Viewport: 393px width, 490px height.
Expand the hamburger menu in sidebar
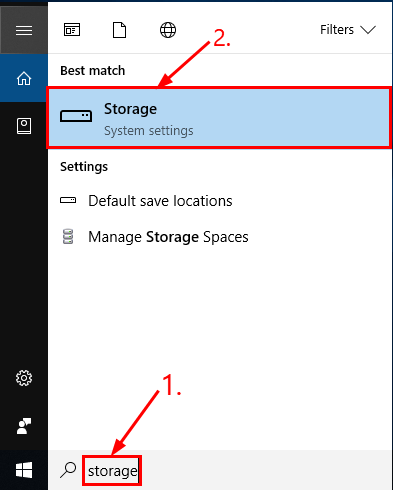click(x=24, y=30)
